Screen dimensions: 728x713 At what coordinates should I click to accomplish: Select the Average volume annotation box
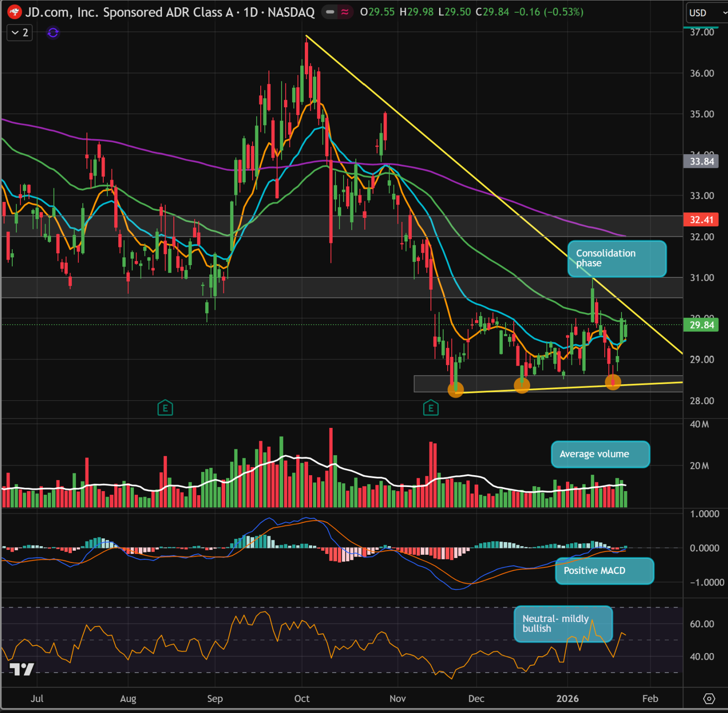600,454
